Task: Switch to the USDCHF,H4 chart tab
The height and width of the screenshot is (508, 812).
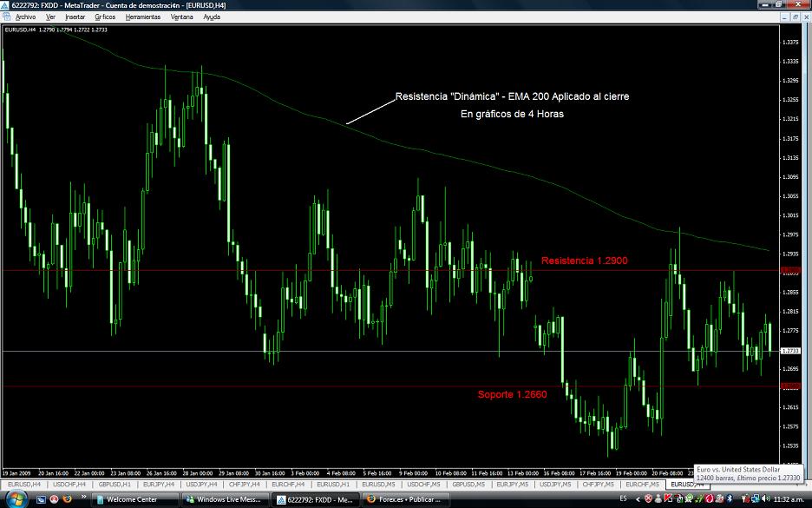Action: pyautogui.click(x=69, y=484)
